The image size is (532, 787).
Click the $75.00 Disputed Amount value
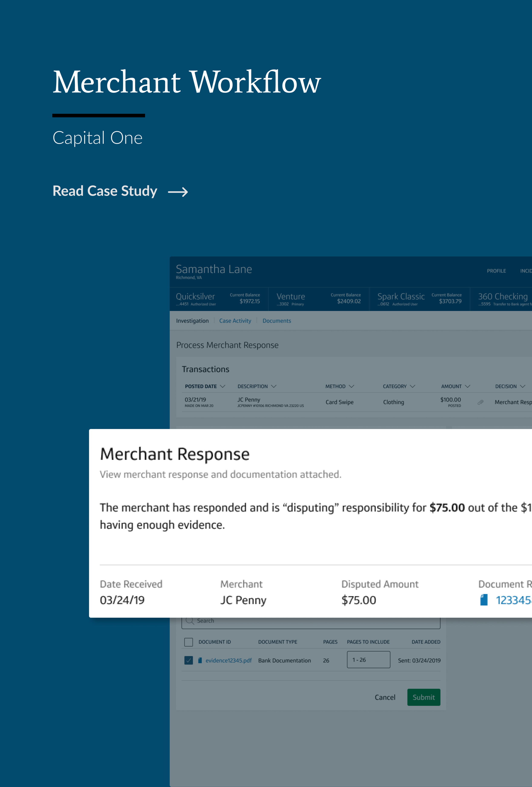[359, 600]
